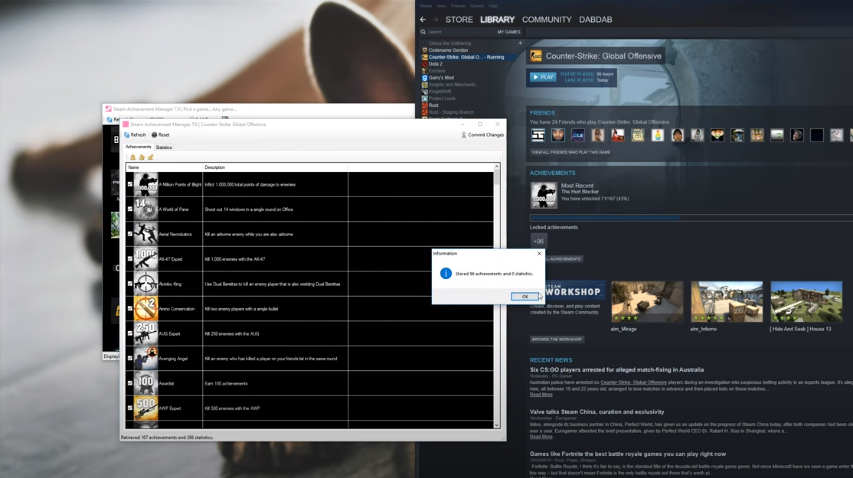
Task: Click the scrollbar down arrow in achievement list
Action: [497, 425]
